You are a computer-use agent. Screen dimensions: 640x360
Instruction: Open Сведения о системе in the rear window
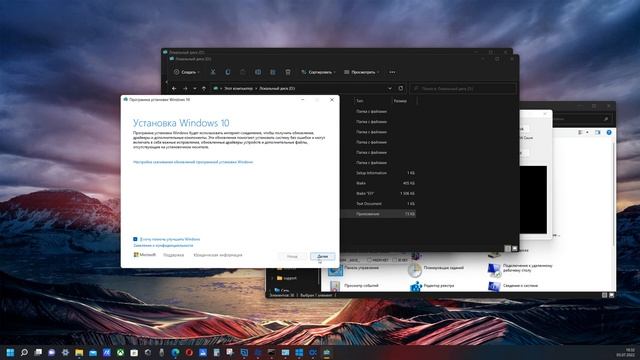click(x=513, y=286)
